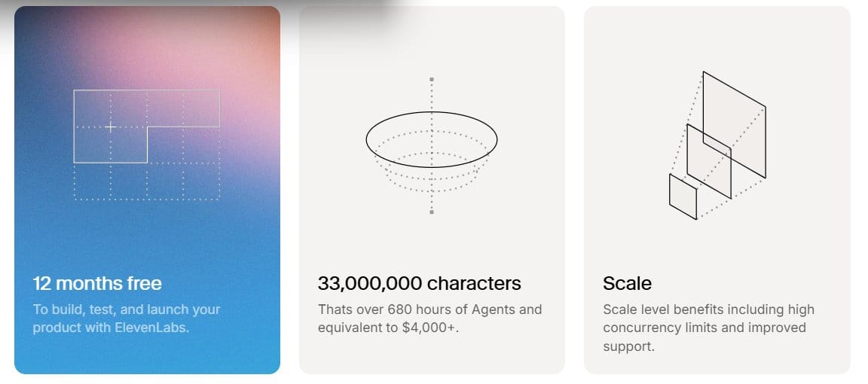This screenshot has height=384, width=868.
Task: Click the plus crosshair inside the grid illustration
Action: pos(111,127)
